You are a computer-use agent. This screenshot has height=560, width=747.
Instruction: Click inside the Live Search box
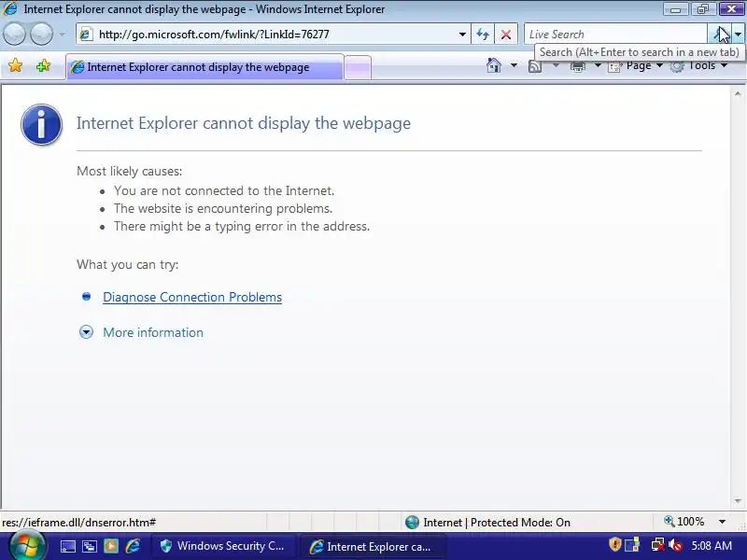click(x=615, y=35)
